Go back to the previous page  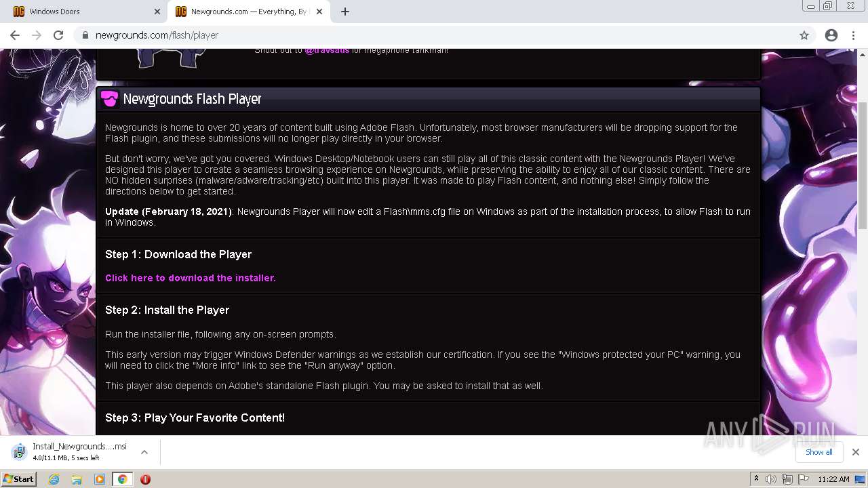(x=15, y=35)
